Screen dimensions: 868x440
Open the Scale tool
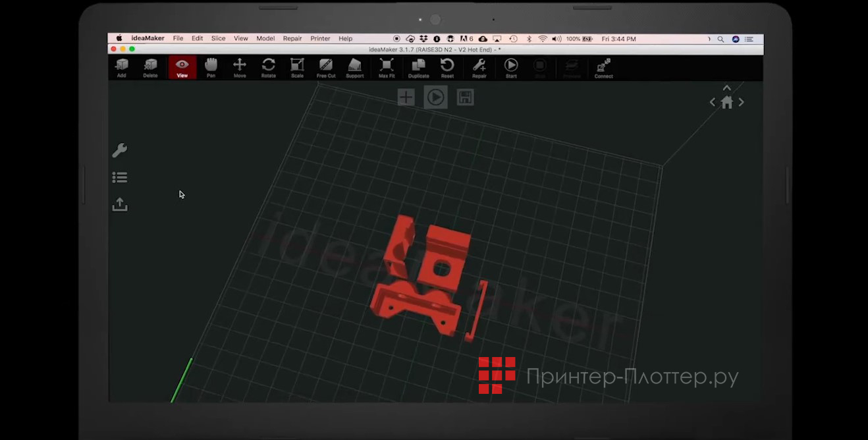pyautogui.click(x=297, y=68)
